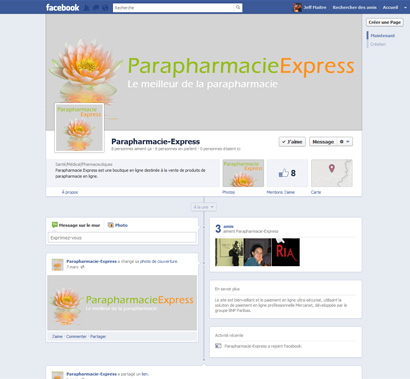The width and height of the screenshot is (410, 379).
Task: Open the Carte map tile
Action: [x=332, y=173]
